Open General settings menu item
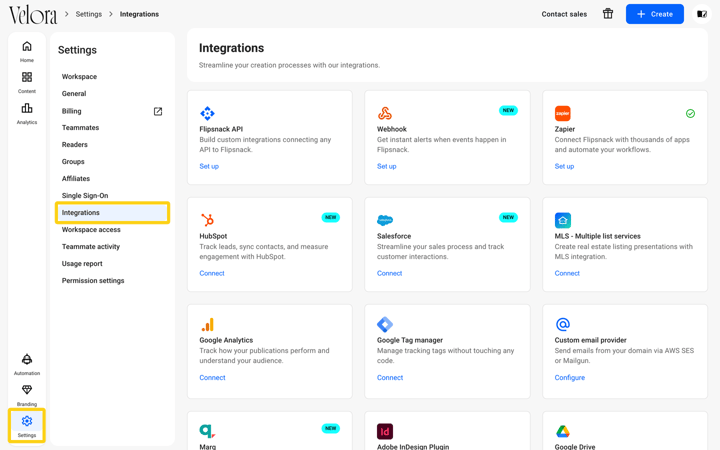720x450 pixels. click(x=74, y=94)
